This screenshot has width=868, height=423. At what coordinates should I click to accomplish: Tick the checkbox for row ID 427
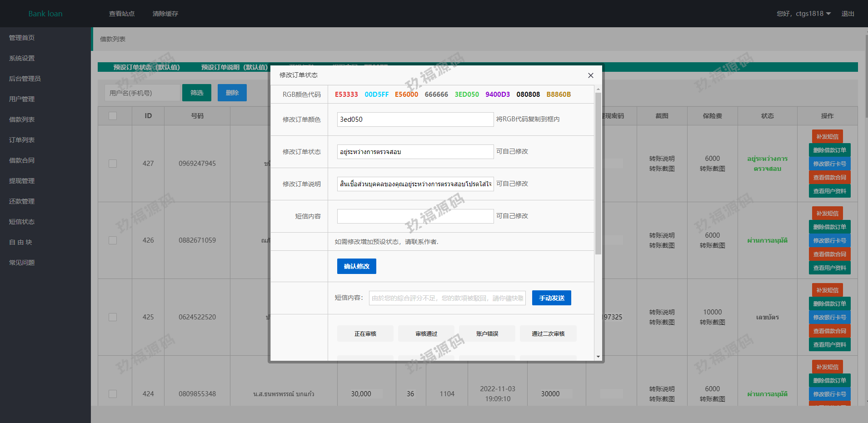point(113,164)
